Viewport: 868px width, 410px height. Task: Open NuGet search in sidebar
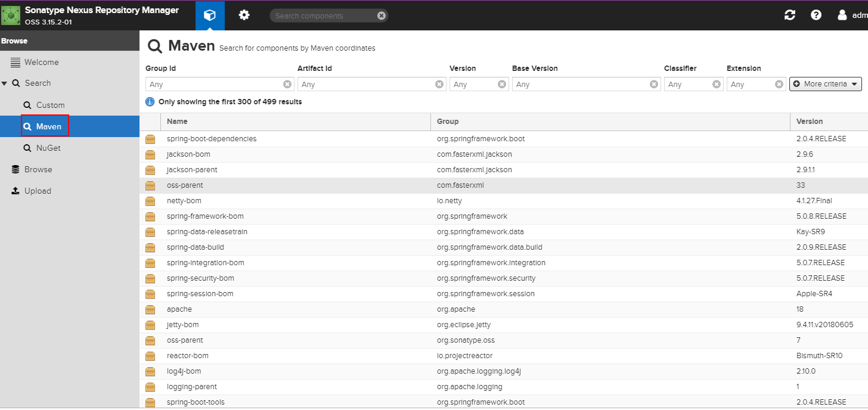pos(48,148)
